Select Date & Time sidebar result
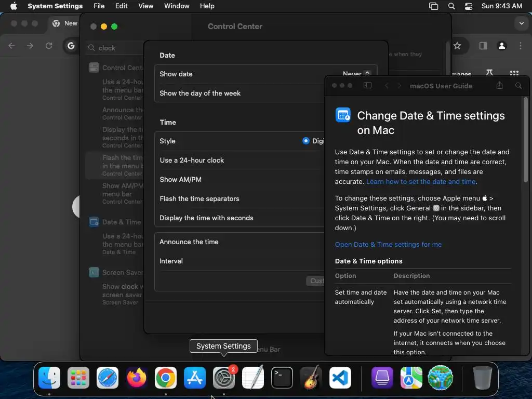 (x=115, y=222)
